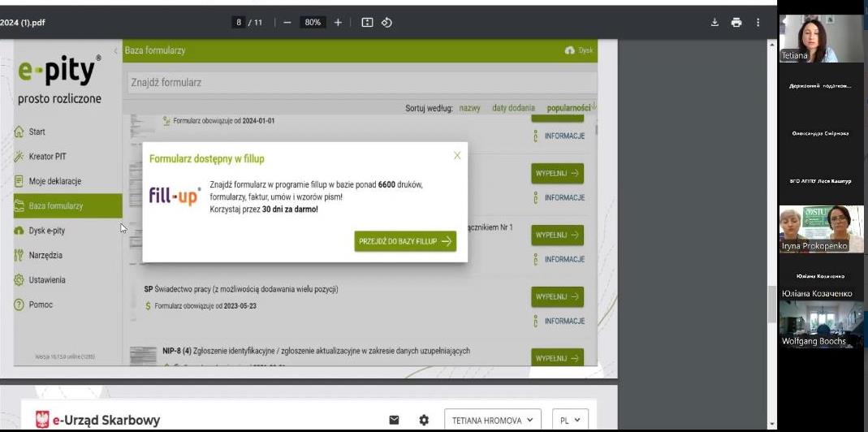
Task: Print the PDF document
Action: click(x=736, y=23)
